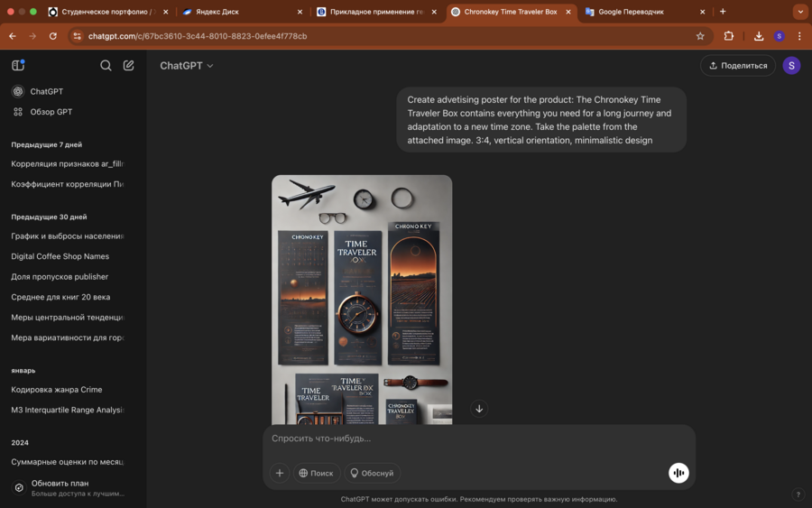
Task: Go forward with browser forward arrow
Action: point(32,36)
